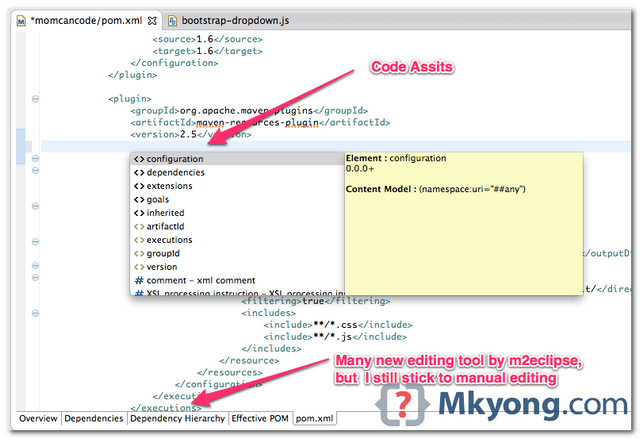Collapse the fold marker level with 'version' suggestion
The width and height of the screenshot is (640, 439).
point(36,266)
